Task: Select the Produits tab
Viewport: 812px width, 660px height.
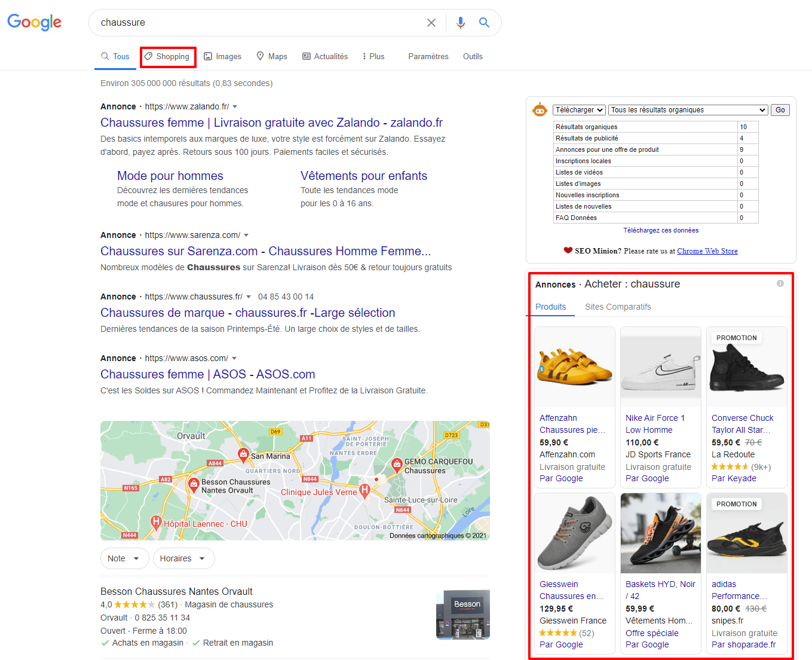Action: coord(550,307)
